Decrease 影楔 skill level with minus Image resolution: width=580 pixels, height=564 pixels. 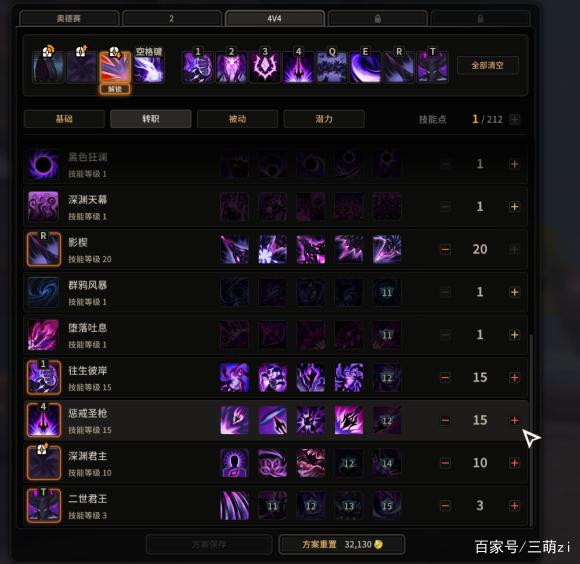coord(445,250)
